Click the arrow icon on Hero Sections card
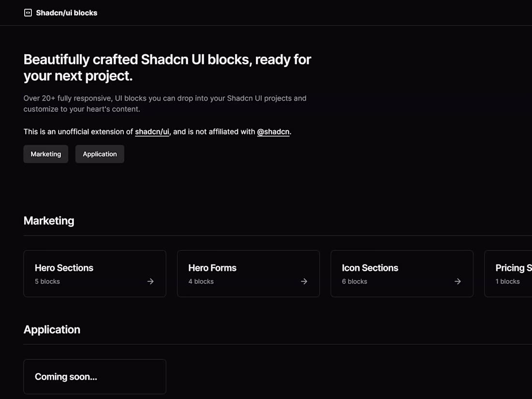Screen dimensions: 532x399 pos(150,281)
